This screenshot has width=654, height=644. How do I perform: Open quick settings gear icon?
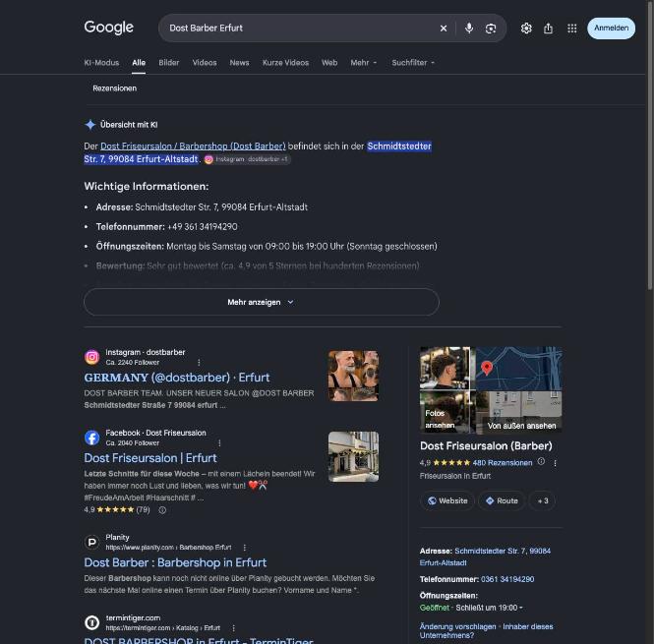coord(526,28)
